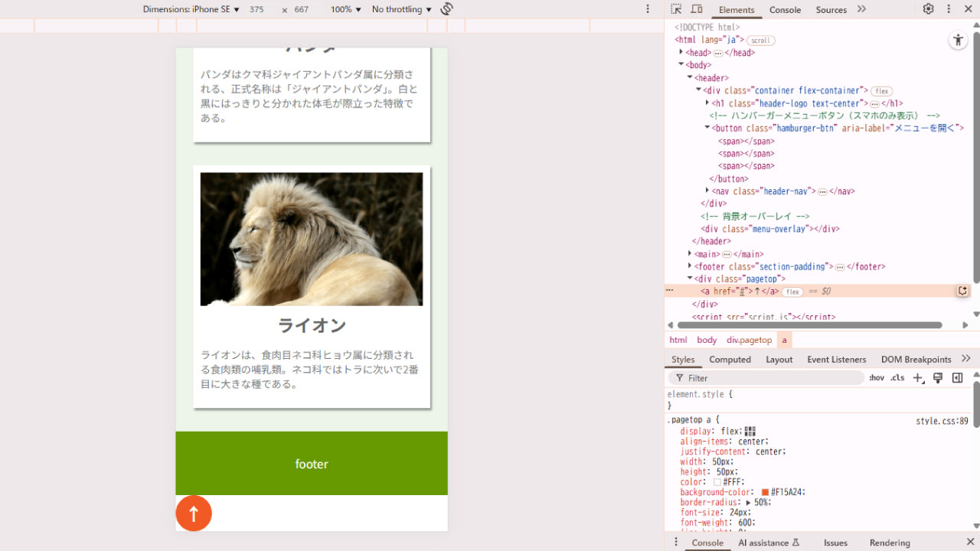Click the orange page-top arrow button
Image resolution: width=980 pixels, height=551 pixels.
tap(194, 513)
